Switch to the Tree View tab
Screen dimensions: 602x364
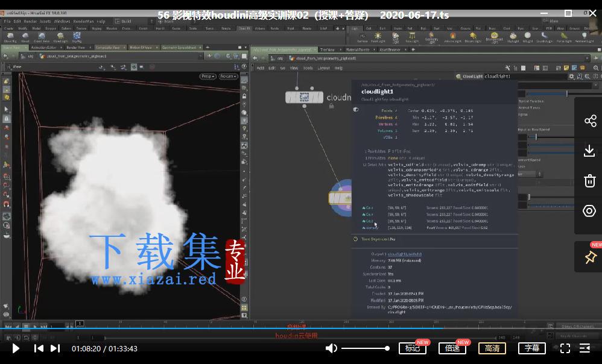[327, 50]
